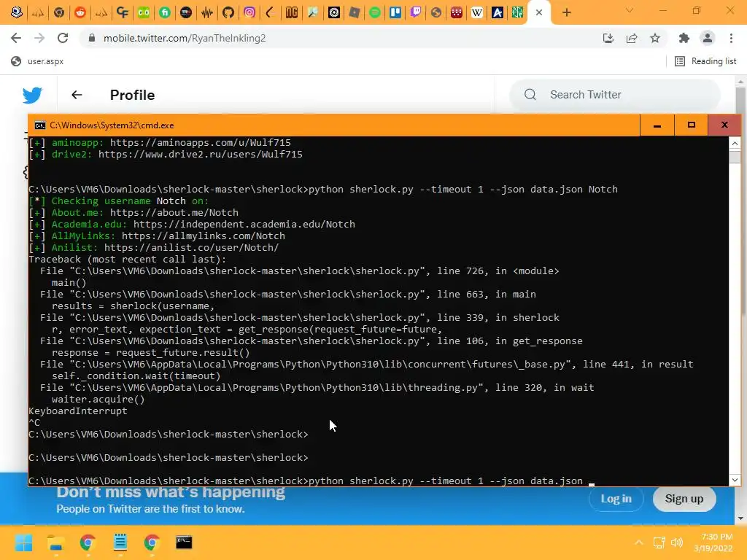Viewport: 747px width, 560px height.
Task: Open the Roblox tab icon
Action: pyautogui.click(x=354, y=12)
